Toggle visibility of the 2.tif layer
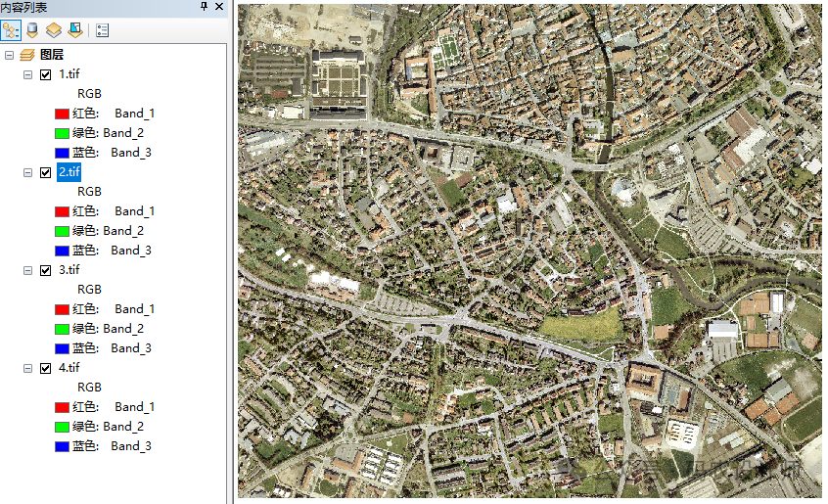828x504 pixels. (x=45, y=172)
